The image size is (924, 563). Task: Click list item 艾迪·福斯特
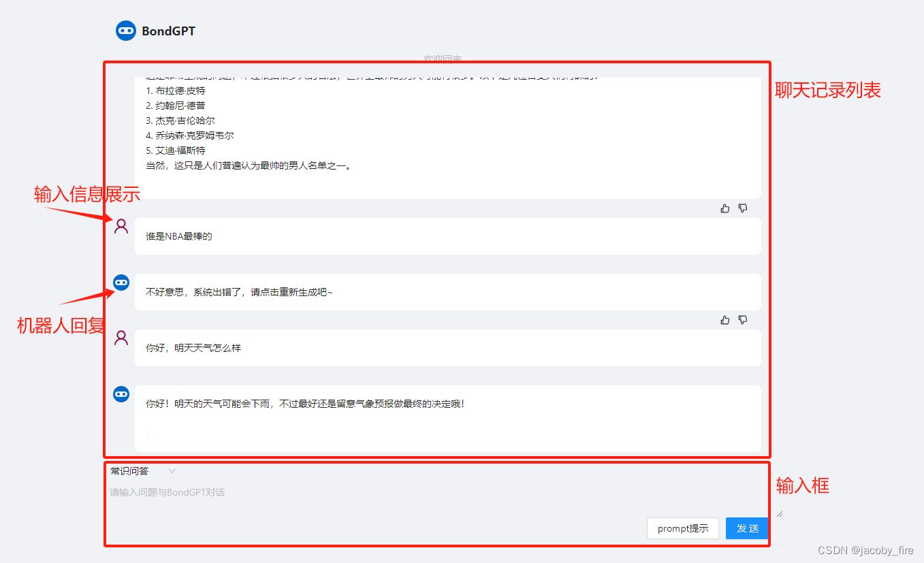click(176, 150)
